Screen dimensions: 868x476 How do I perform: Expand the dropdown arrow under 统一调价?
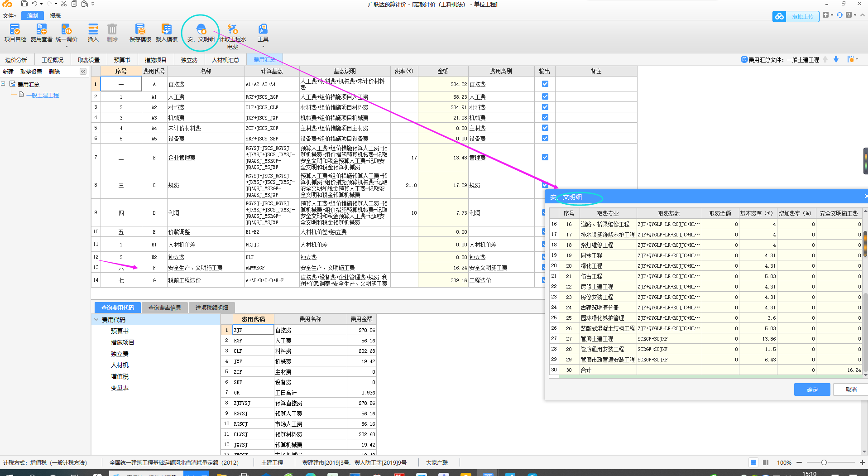coord(67,46)
